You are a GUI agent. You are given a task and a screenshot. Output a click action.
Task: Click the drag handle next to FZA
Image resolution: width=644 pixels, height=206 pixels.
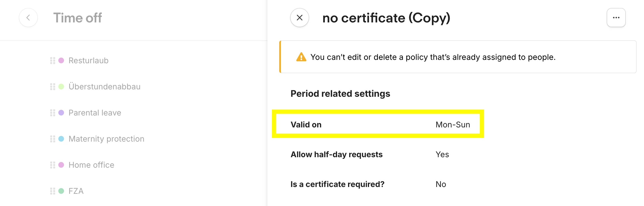pos(53,191)
